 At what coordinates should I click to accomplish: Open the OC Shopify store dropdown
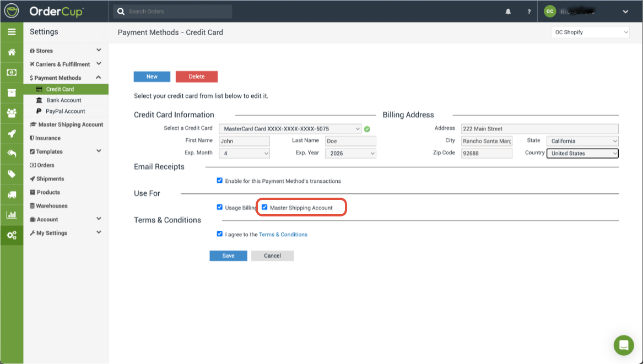tap(590, 32)
